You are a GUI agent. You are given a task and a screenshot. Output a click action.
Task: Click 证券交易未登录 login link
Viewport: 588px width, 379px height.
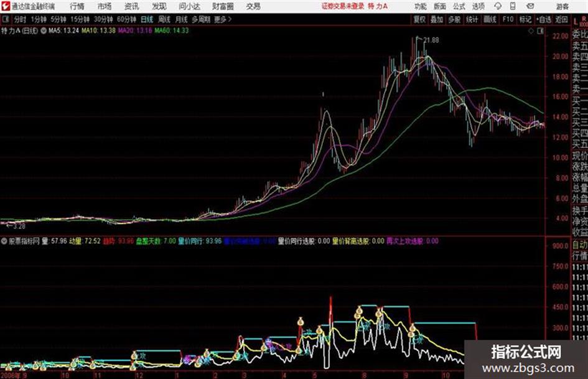[343, 6]
